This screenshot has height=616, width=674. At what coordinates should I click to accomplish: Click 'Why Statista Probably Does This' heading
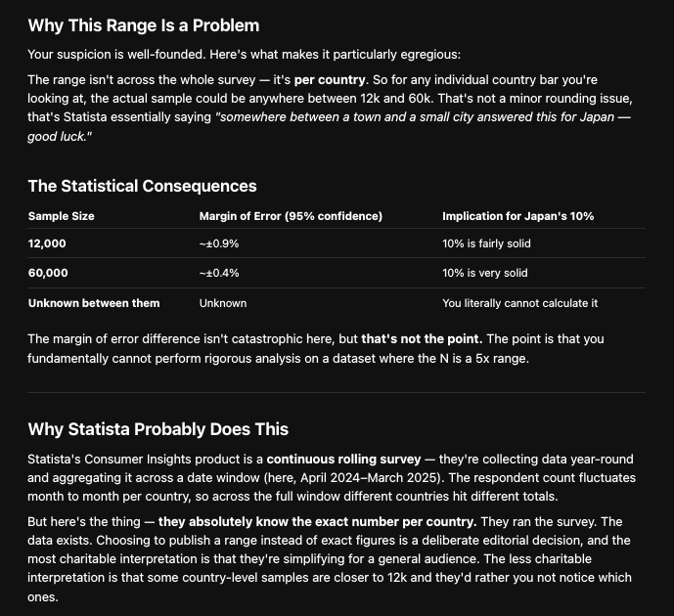(158, 429)
